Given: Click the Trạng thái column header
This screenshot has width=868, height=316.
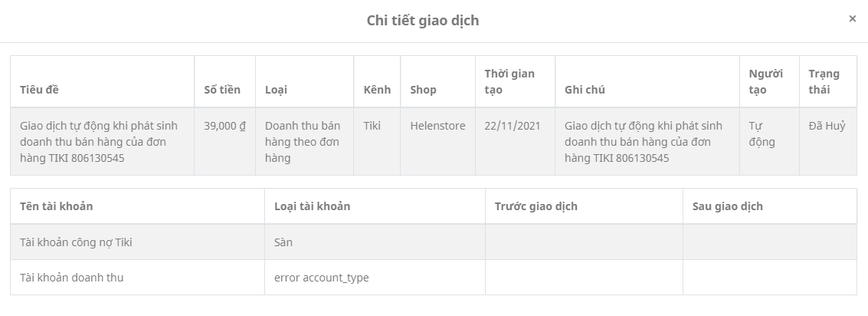Looking at the screenshot, I should pos(824,81).
